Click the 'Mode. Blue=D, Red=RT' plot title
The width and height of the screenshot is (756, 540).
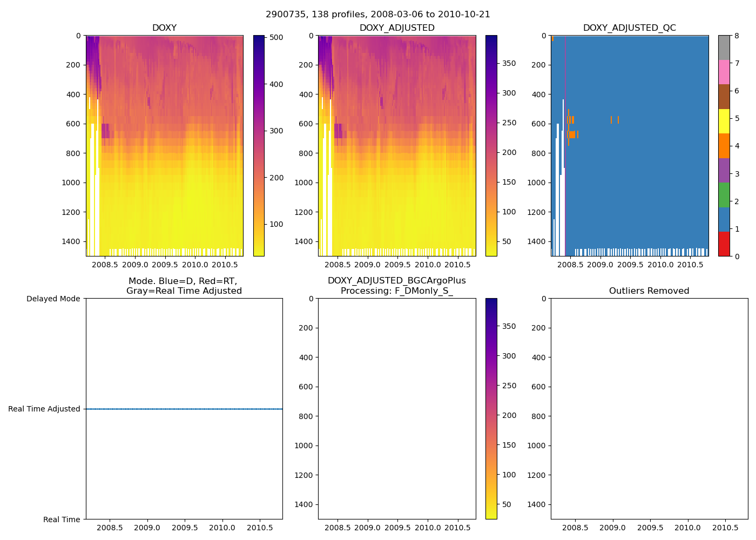(x=184, y=286)
